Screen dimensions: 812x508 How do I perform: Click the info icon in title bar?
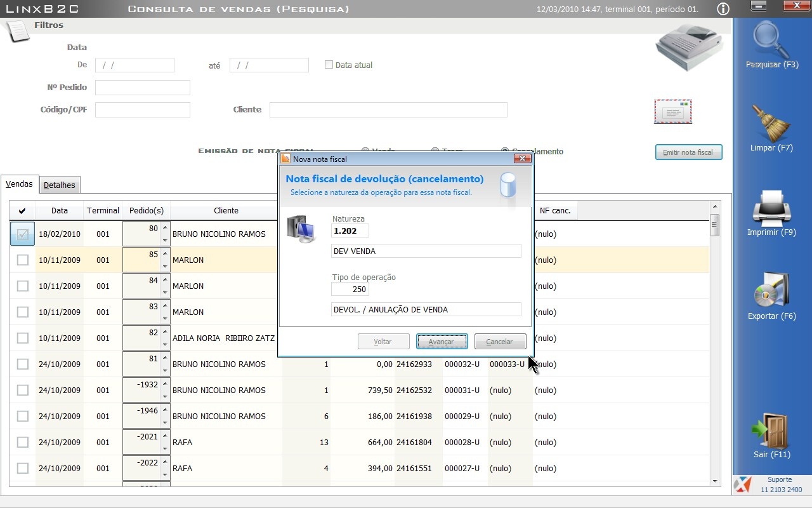click(723, 9)
